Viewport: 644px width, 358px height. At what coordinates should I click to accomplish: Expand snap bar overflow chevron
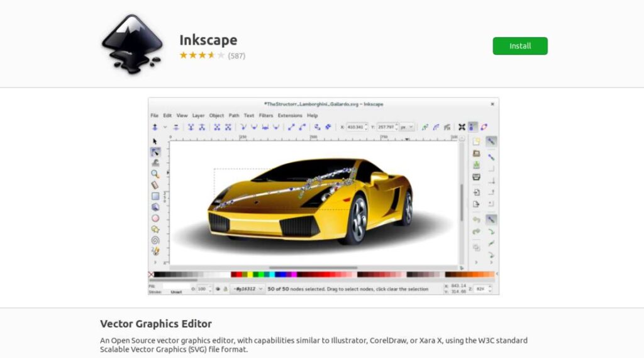492,262
